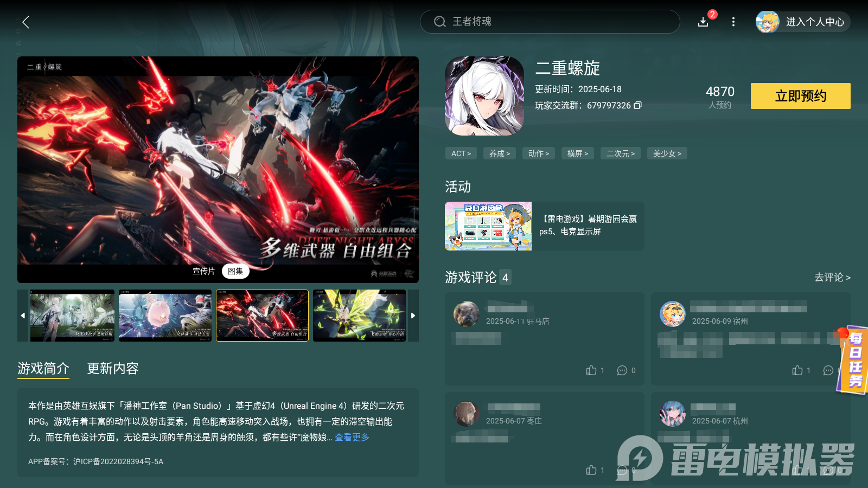Click the APP备案号 沪ICP备2022028394号-5A text
This screenshot has height=488, width=868.
coord(95,461)
